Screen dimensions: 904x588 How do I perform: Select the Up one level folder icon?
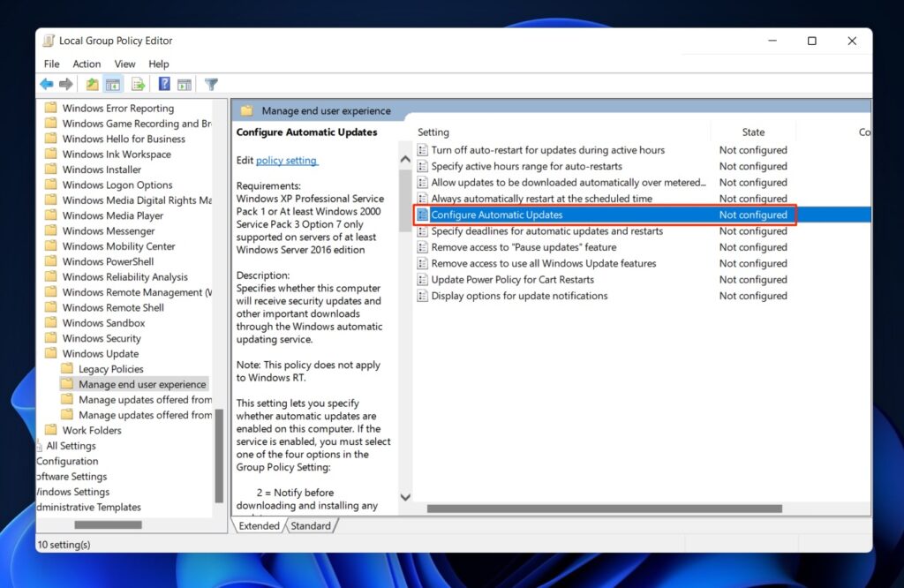click(x=91, y=84)
